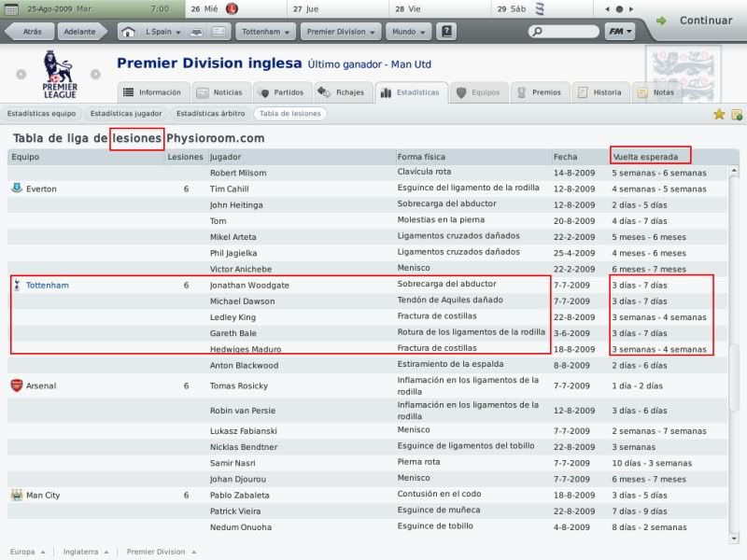Click the Continuar button
This screenshot has width=747, height=560.
click(x=706, y=21)
